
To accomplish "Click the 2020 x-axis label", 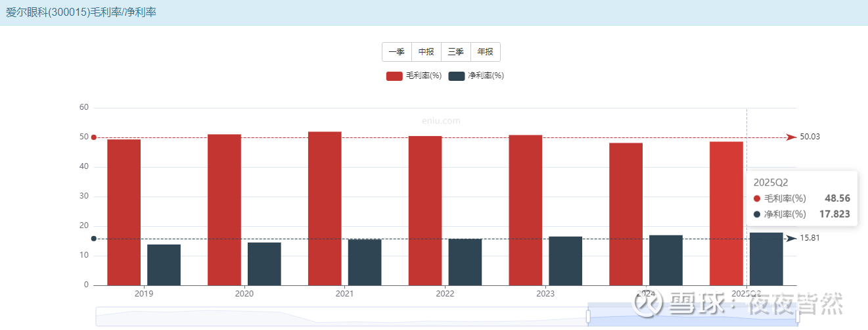I will 244,294.
